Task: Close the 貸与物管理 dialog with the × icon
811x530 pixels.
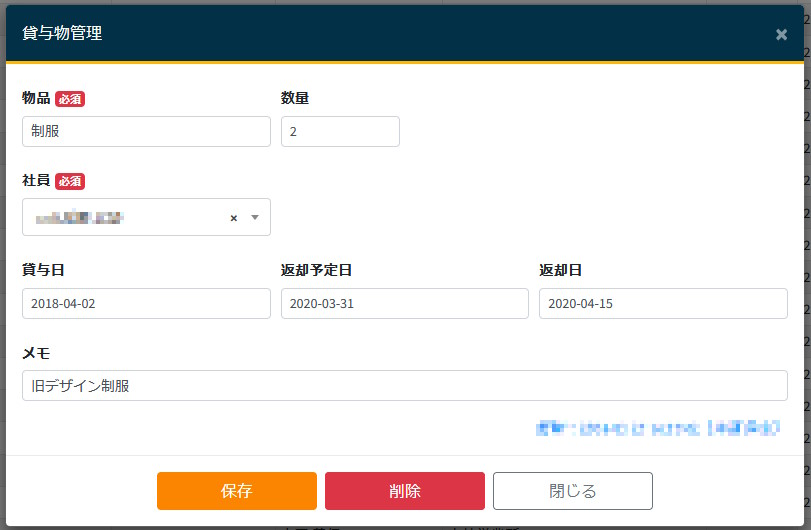Action: [781, 34]
